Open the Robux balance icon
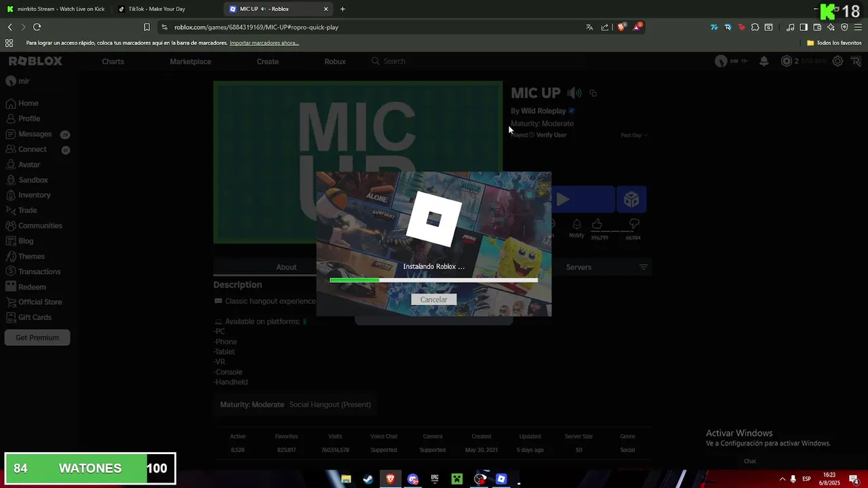This screenshot has height=488, width=868. click(x=787, y=61)
